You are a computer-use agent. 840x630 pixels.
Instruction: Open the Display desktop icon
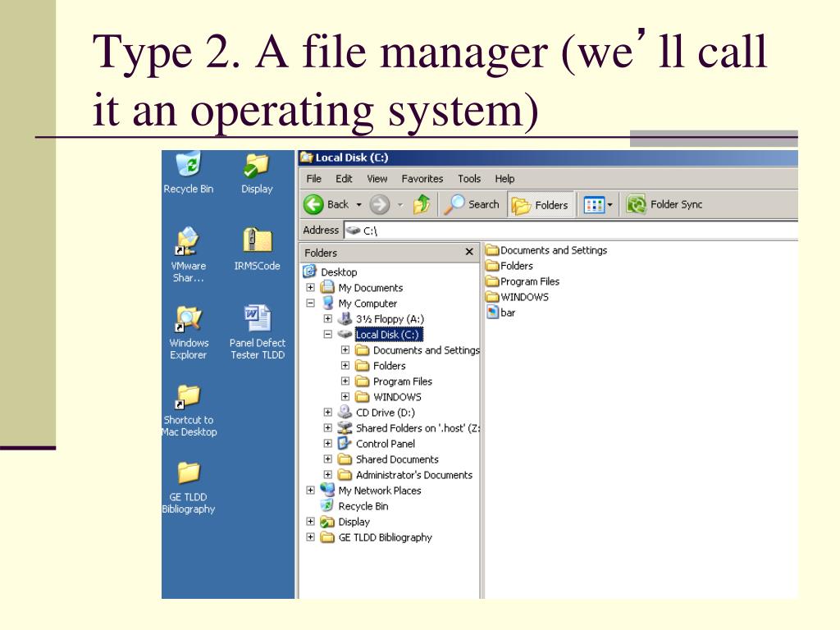tap(257, 166)
